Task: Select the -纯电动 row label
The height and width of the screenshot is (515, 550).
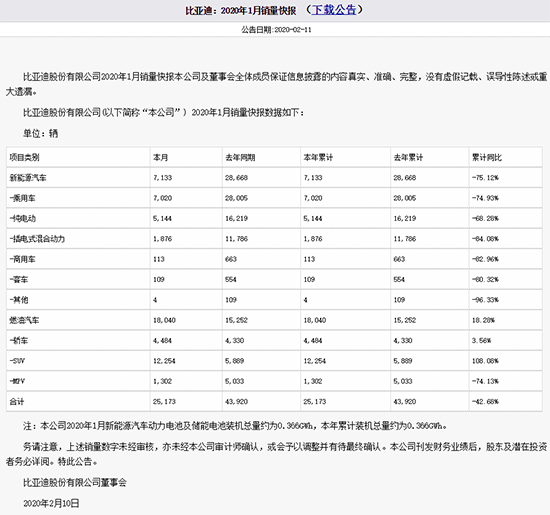Action: pos(22,219)
